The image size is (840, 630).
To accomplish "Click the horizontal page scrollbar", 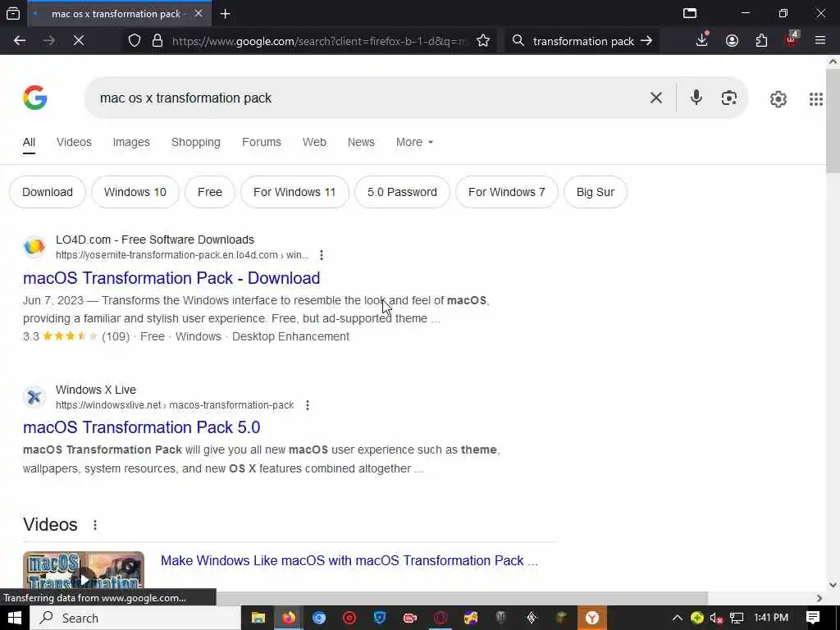I will [x=461, y=598].
